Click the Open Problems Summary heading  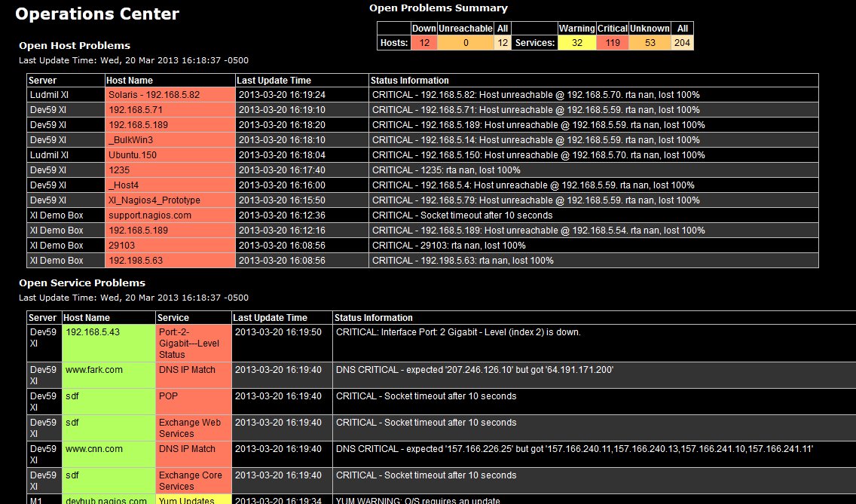(439, 8)
